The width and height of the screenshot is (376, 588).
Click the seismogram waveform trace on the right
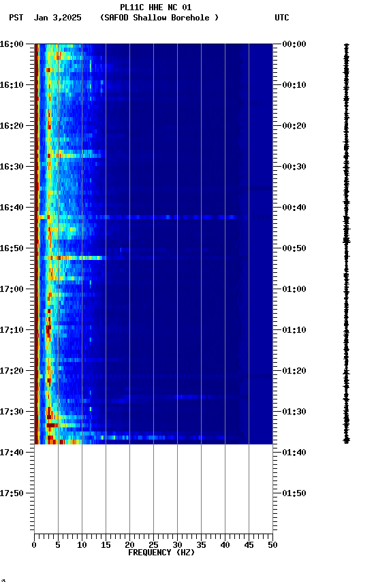(346, 244)
